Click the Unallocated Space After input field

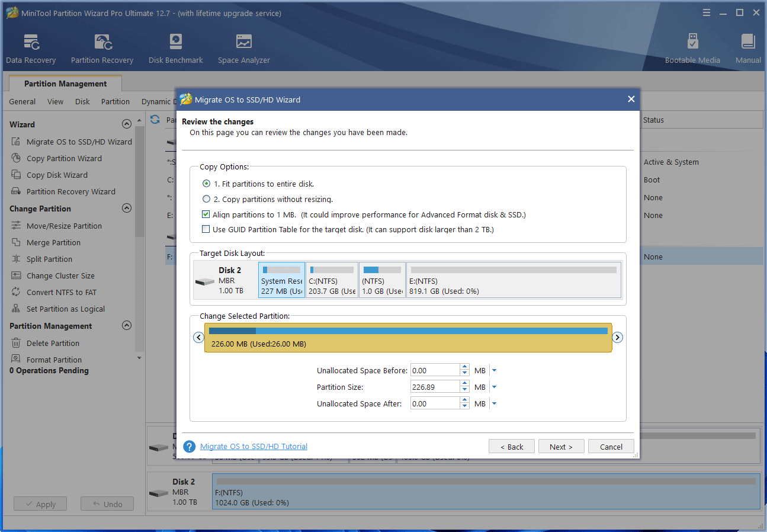(435, 403)
